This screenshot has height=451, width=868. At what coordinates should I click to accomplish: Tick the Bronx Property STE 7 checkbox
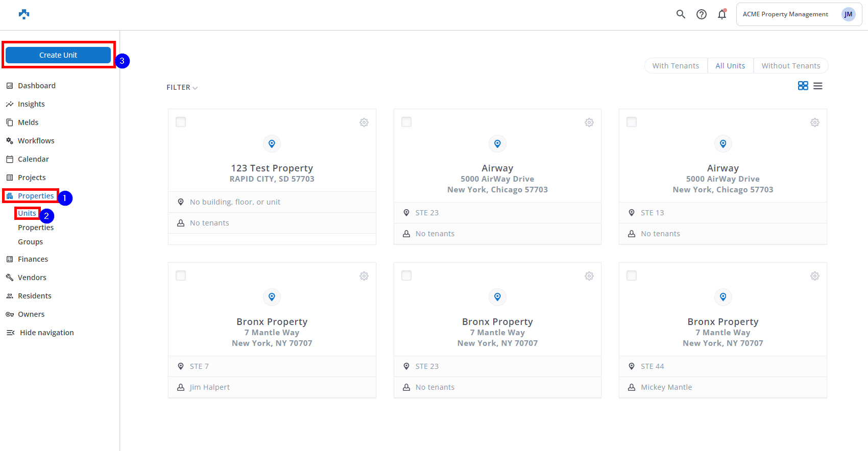[181, 275]
